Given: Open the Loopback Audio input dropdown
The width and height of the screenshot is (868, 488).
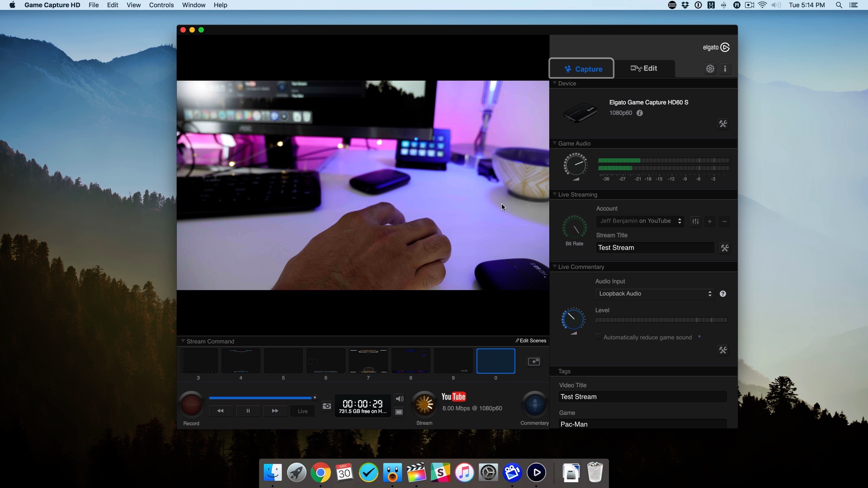Looking at the screenshot, I should click(x=655, y=294).
